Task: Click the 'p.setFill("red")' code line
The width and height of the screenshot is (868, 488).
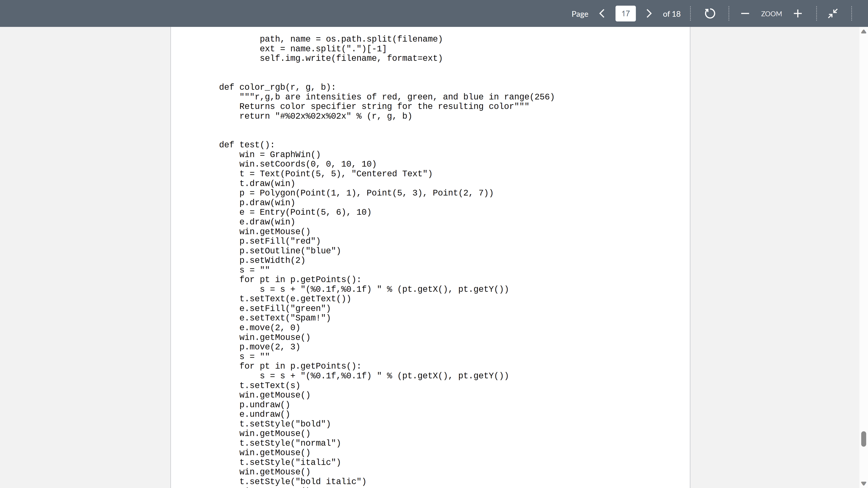Action: pyautogui.click(x=280, y=241)
